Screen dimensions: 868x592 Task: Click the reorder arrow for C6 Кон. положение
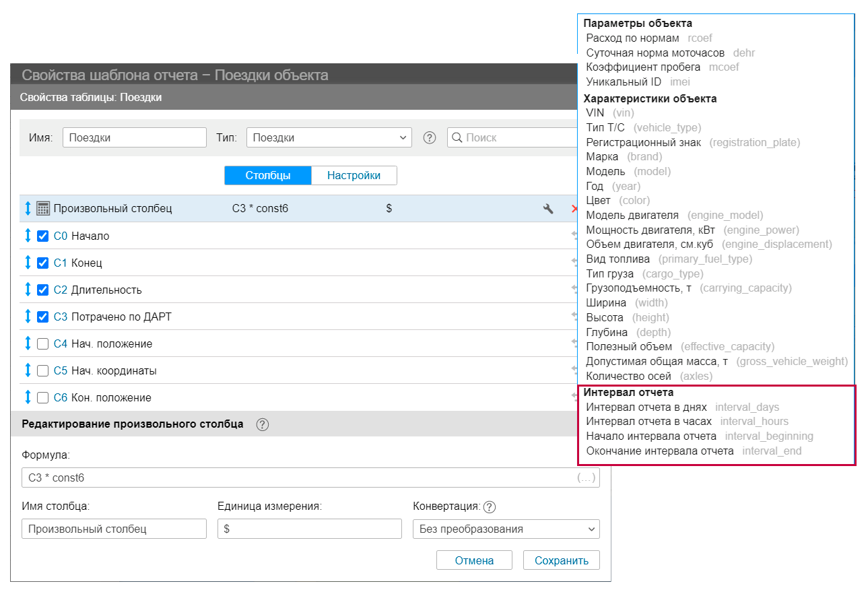coord(28,397)
